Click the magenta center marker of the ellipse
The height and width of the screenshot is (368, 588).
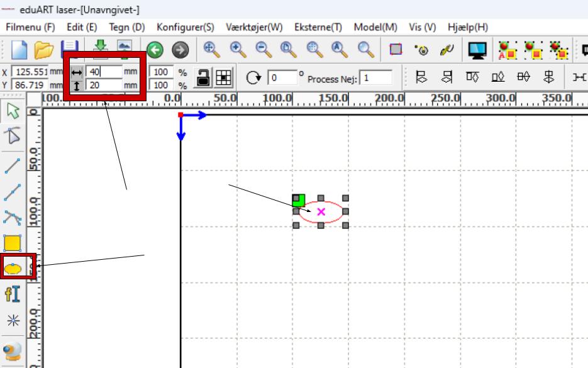[x=321, y=212]
